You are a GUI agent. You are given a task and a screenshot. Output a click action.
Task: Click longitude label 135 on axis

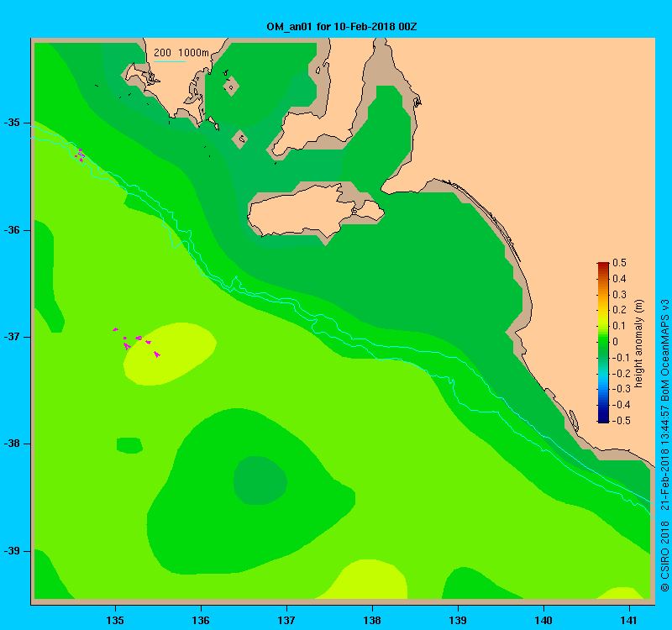click(x=115, y=620)
